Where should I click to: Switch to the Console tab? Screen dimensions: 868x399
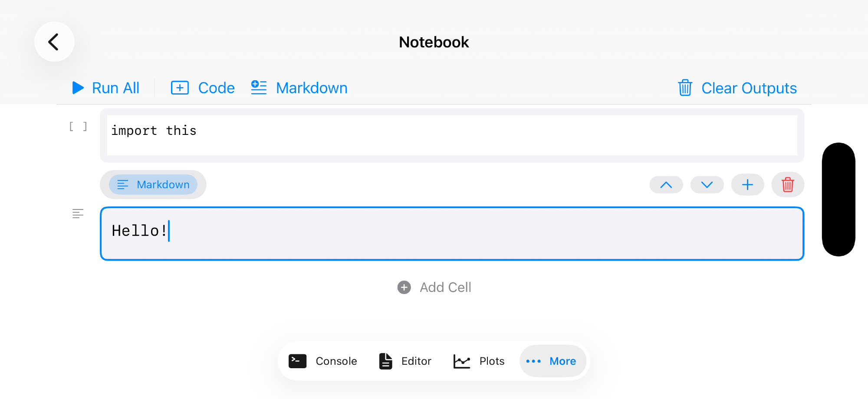pos(323,361)
